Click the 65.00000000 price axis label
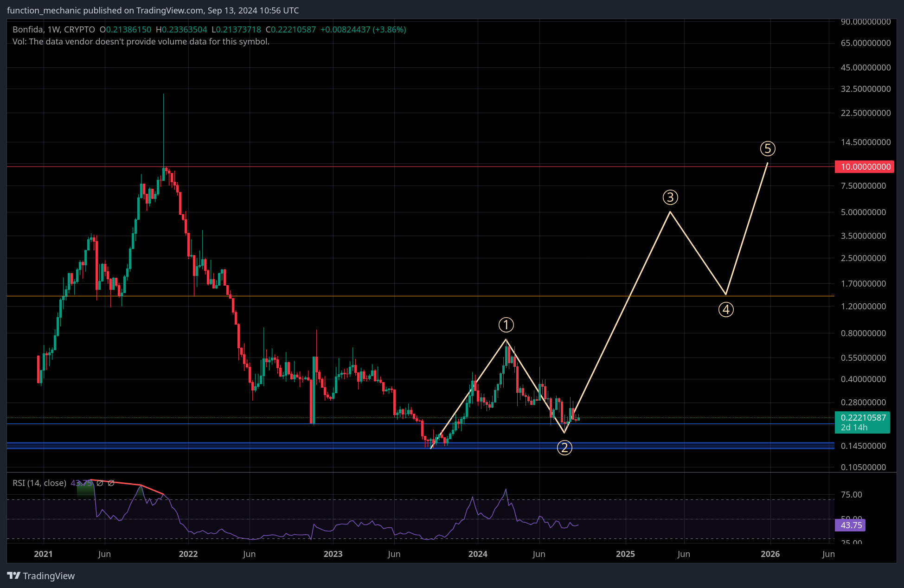This screenshot has width=904, height=588. tap(866, 43)
